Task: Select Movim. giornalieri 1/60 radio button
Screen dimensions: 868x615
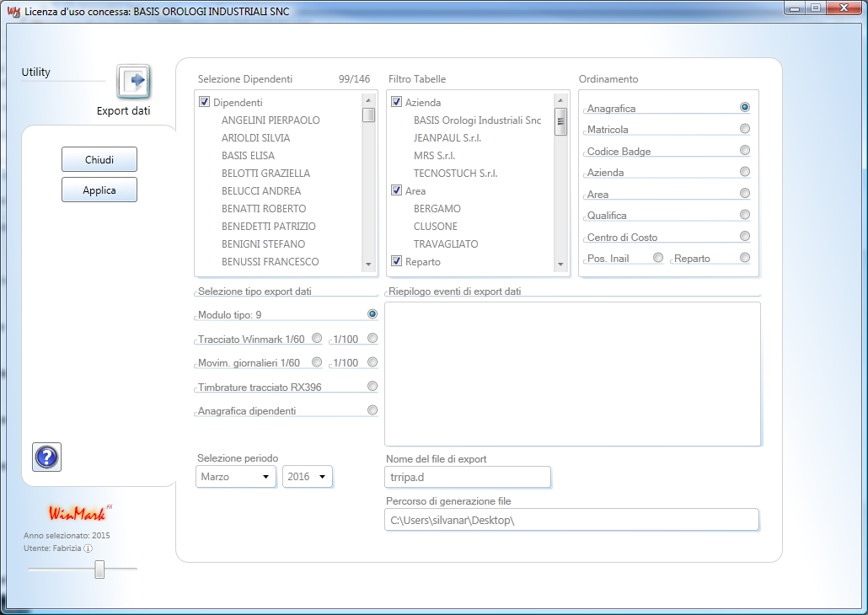Action: (x=317, y=362)
